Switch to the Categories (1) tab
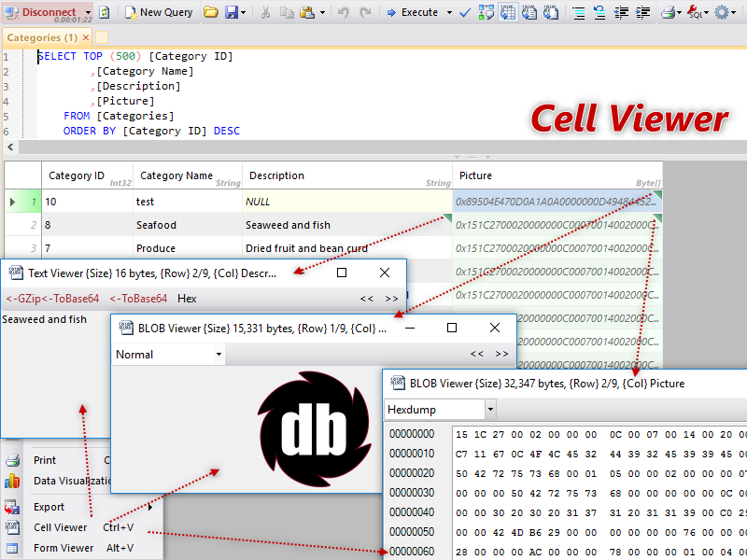This screenshot has width=747, height=560. (42, 37)
